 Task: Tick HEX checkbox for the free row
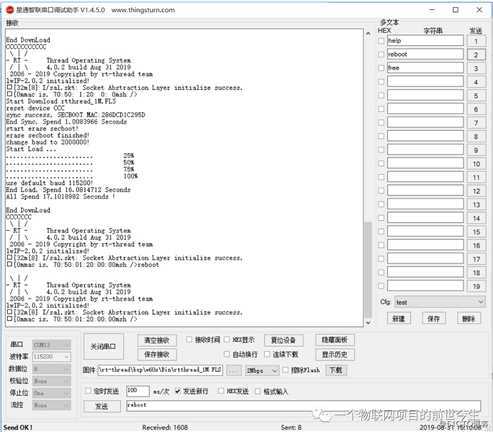point(381,68)
